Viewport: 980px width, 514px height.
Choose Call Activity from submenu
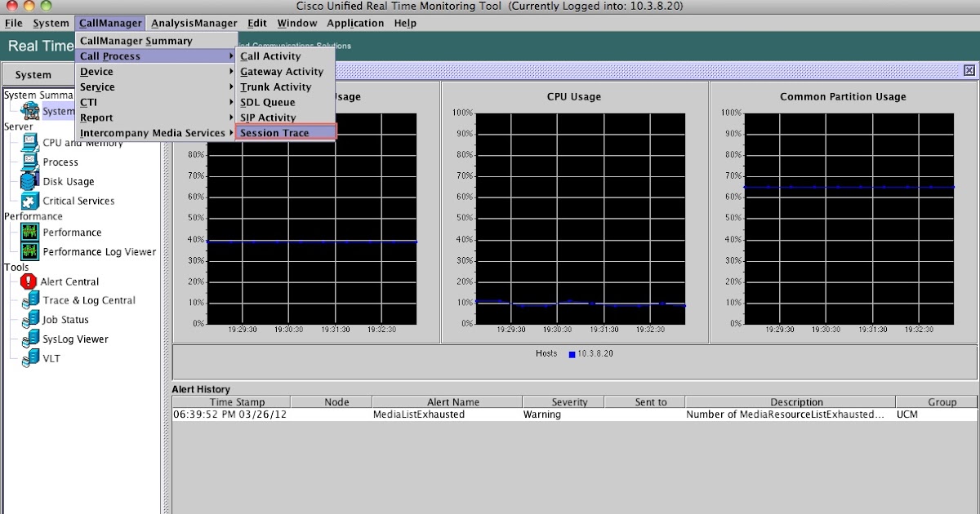coord(285,56)
